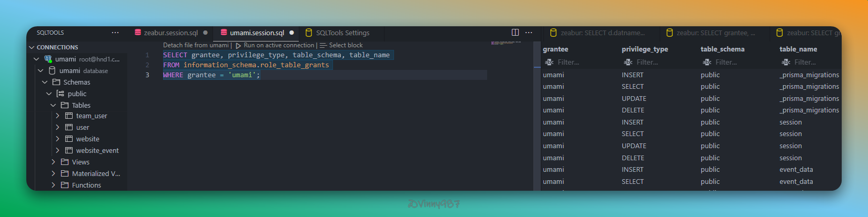Open SQLTools panel more actions ellipsis
This screenshot has height=217, width=868.
click(115, 33)
